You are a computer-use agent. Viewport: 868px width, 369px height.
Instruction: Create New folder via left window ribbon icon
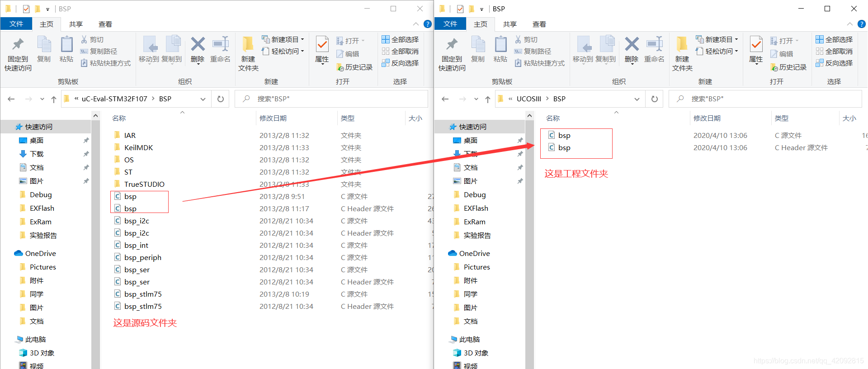tap(248, 44)
